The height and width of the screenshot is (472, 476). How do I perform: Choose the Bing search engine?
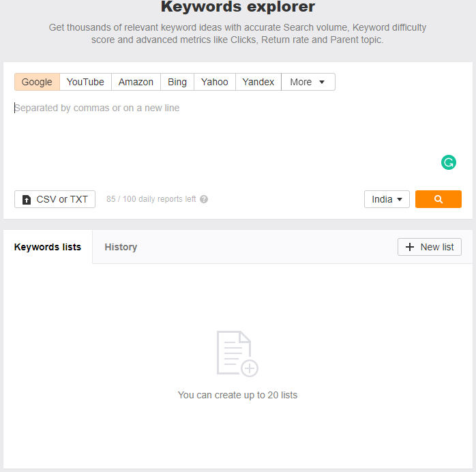click(177, 82)
